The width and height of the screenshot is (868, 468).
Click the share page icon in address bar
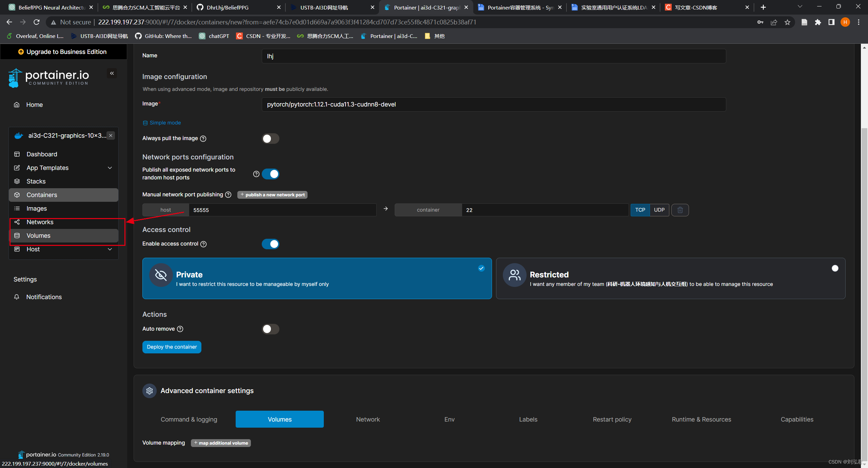774,22
